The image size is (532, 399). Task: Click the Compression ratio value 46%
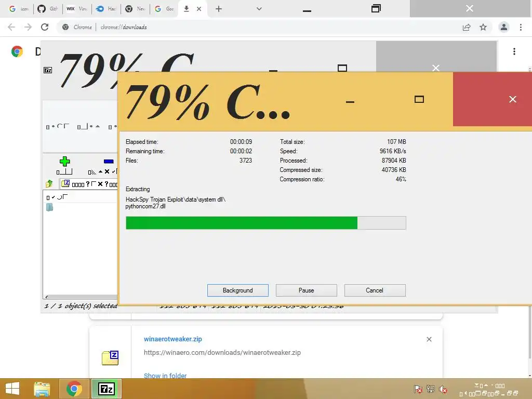click(x=401, y=179)
